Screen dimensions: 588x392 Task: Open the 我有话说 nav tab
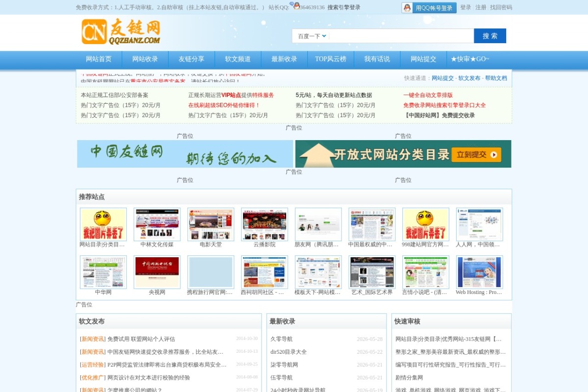pyautogui.click(x=377, y=59)
